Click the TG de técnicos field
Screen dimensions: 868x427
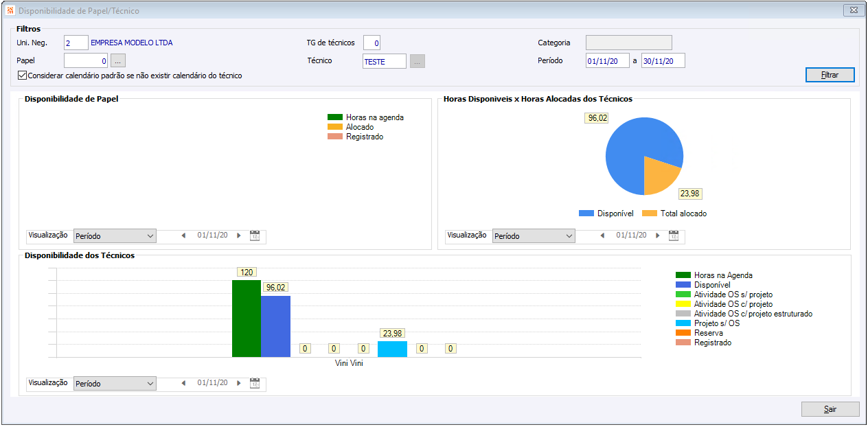point(372,43)
